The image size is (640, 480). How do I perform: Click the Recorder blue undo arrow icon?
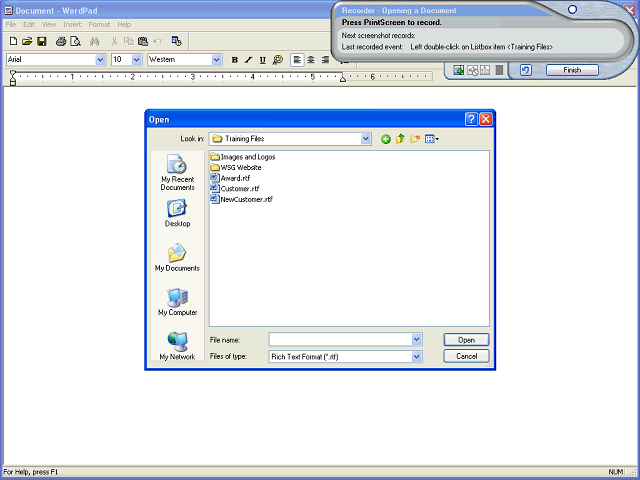(526, 70)
